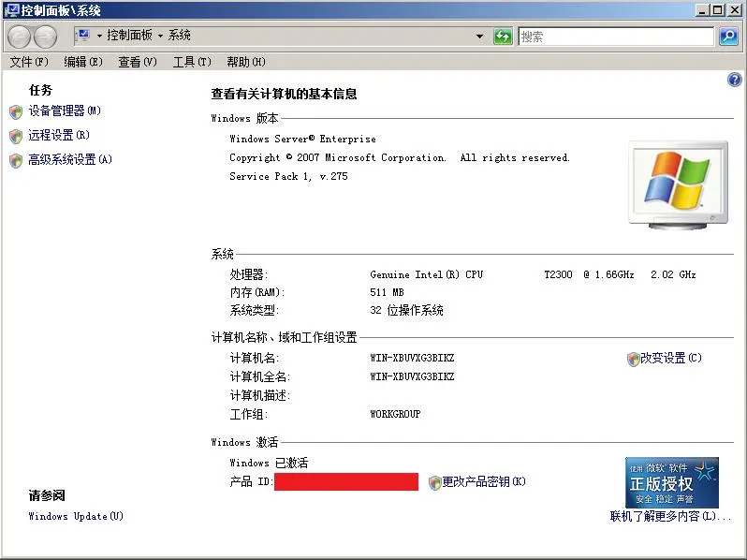Open the 编辑(E) menu
The width and height of the screenshot is (747, 560).
tap(83, 62)
